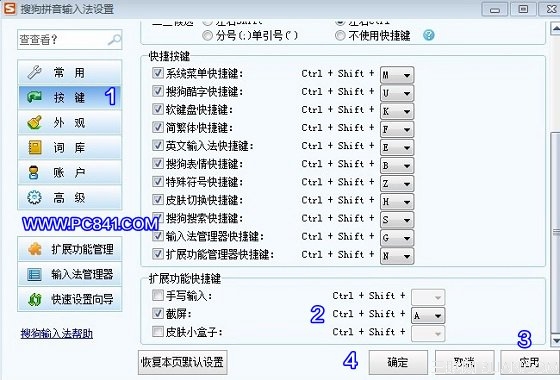560x380 pixels.
Task: Open the 截屏 key dropdown (A)
Action: (x=428, y=315)
